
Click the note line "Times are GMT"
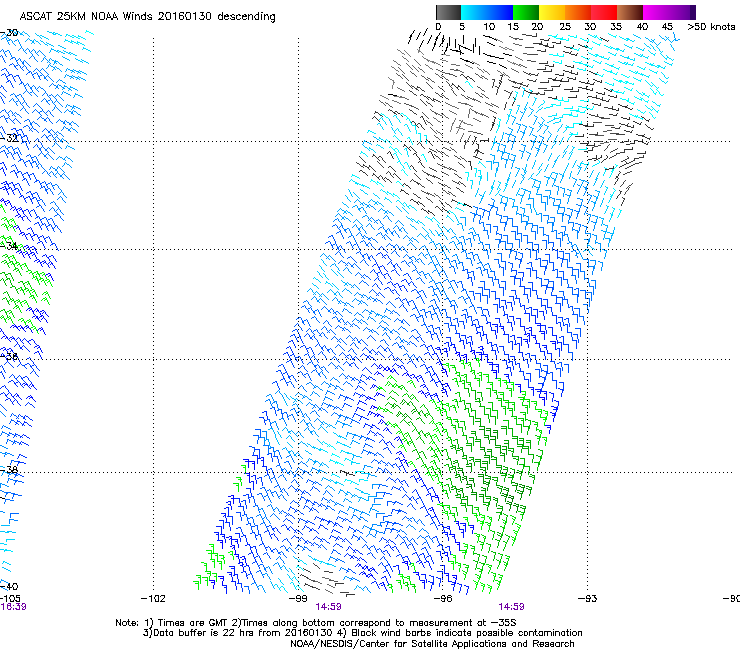tap(315, 623)
